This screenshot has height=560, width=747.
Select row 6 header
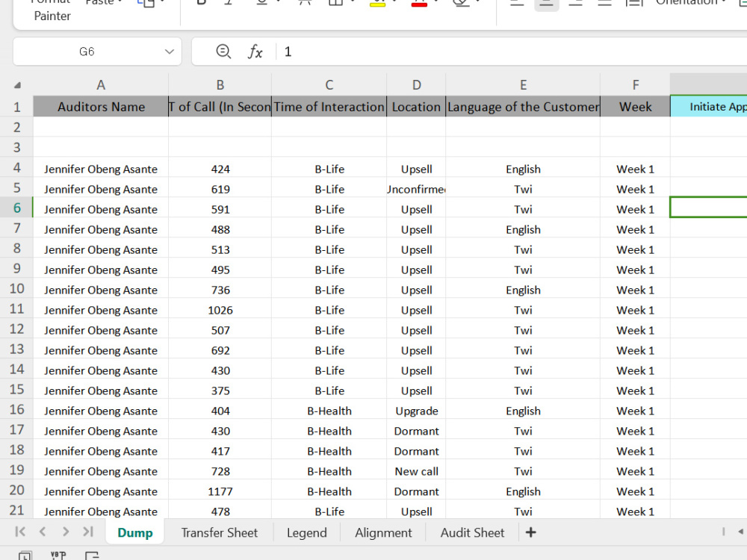coord(16,208)
